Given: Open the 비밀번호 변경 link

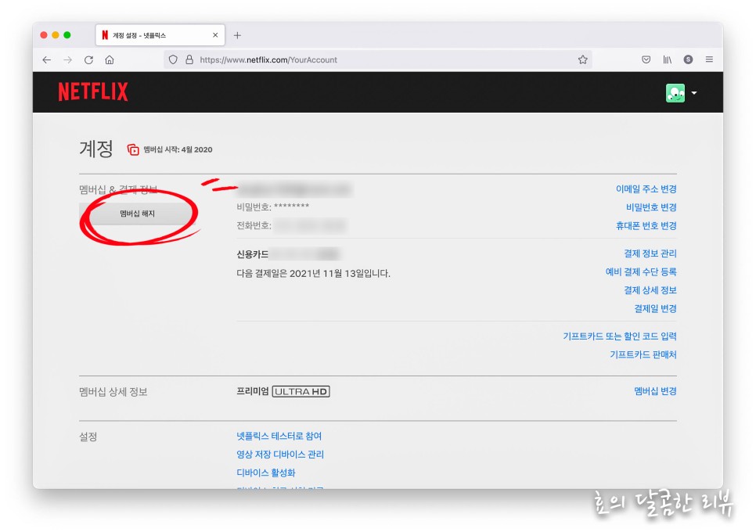Looking at the screenshot, I should point(651,207).
